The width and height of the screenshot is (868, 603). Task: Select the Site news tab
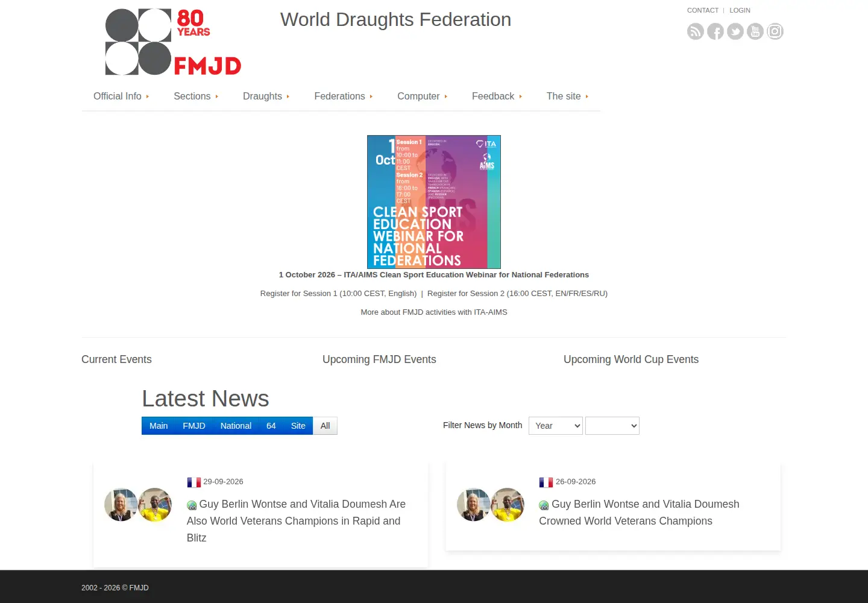298,426
